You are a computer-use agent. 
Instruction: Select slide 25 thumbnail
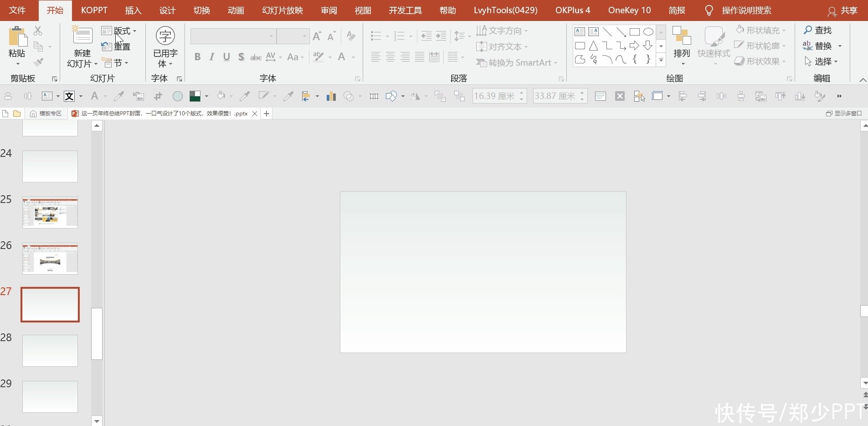tap(50, 213)
